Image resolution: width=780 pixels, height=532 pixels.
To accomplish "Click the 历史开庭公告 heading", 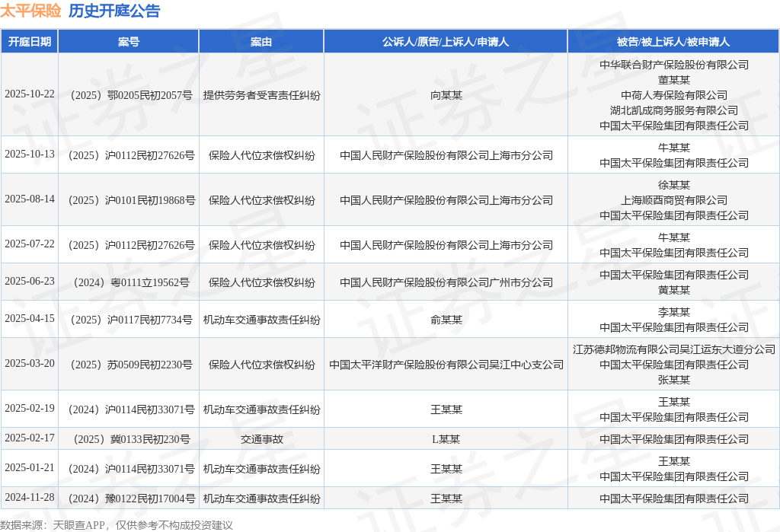I will [x=114, y=11].
